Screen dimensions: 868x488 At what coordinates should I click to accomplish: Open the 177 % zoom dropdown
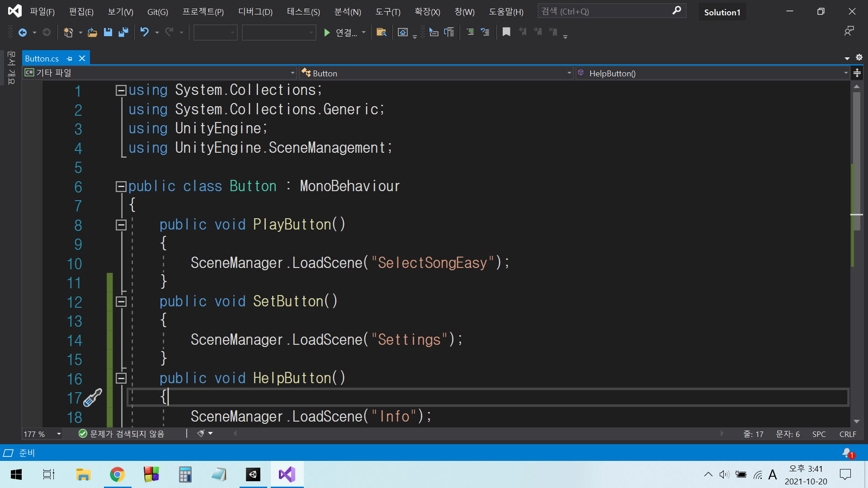coord(59,434)
